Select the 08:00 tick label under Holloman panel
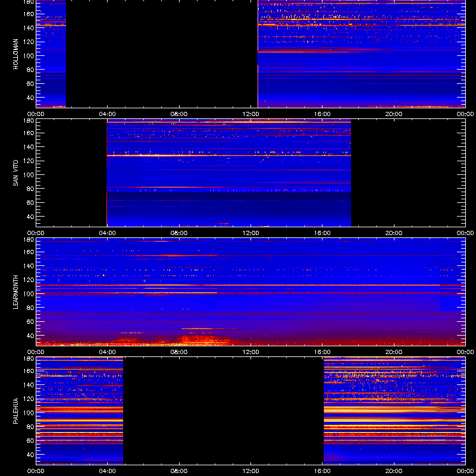The width and height of the screenshot is (476, 476). [179, 114]
